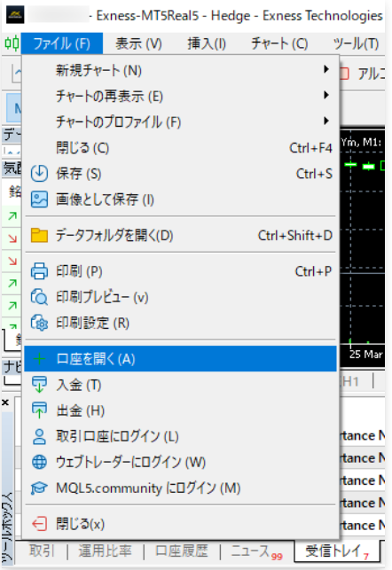Switch to the 口座履歴 tab
The image size is (392, 570).
[x=182, y=550]
